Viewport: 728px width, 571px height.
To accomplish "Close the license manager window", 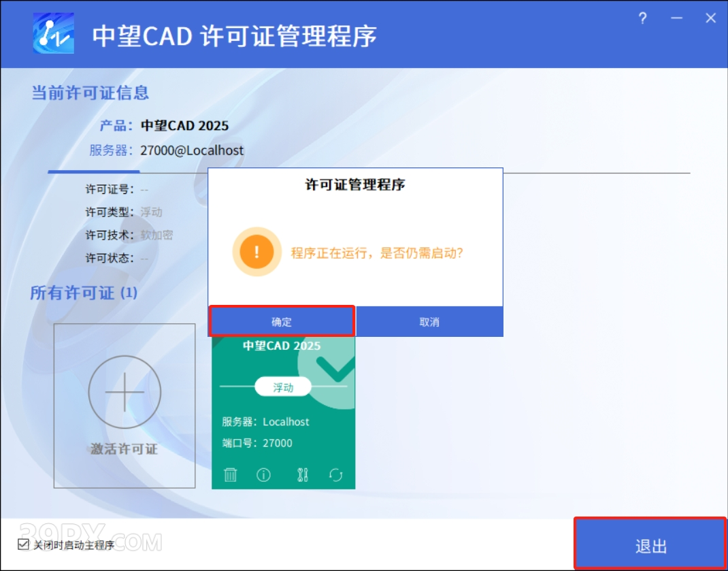I will pyautogui.click(x=711, y=18).
